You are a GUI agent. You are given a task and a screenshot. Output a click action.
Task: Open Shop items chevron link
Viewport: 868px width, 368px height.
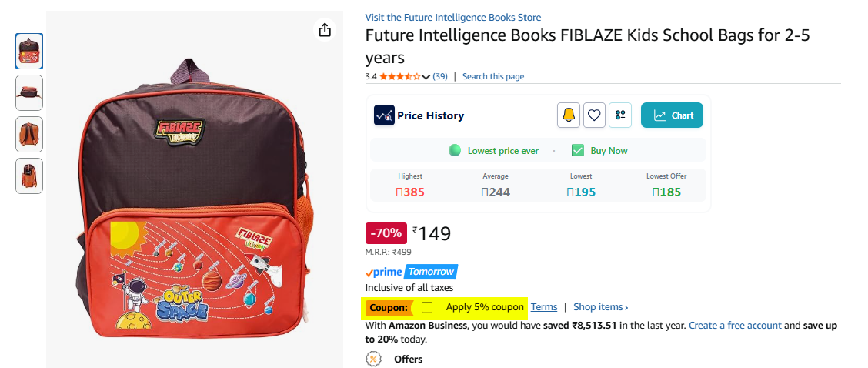tap(601, 306)
